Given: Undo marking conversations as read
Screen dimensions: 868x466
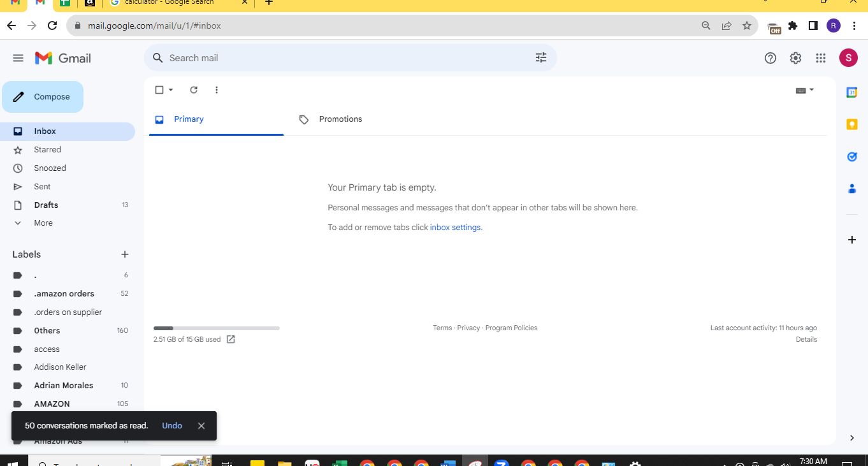Looking at the screenshot, I should (172, 426).
